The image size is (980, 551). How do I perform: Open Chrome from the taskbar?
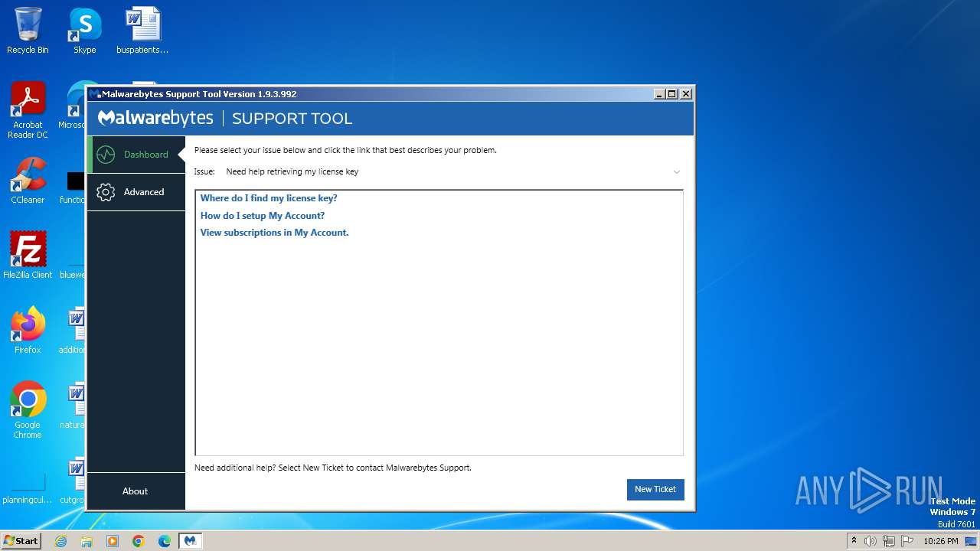click(139, 541)
